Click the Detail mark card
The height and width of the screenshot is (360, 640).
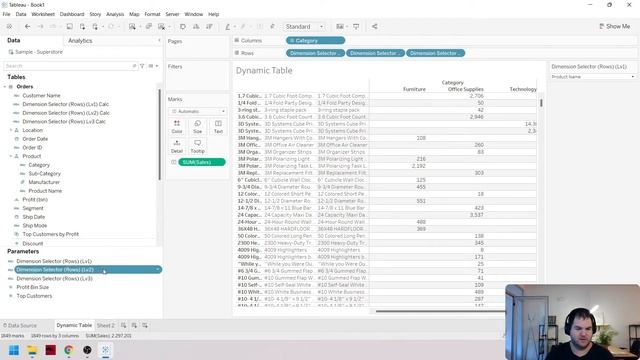tap(177, 146)
